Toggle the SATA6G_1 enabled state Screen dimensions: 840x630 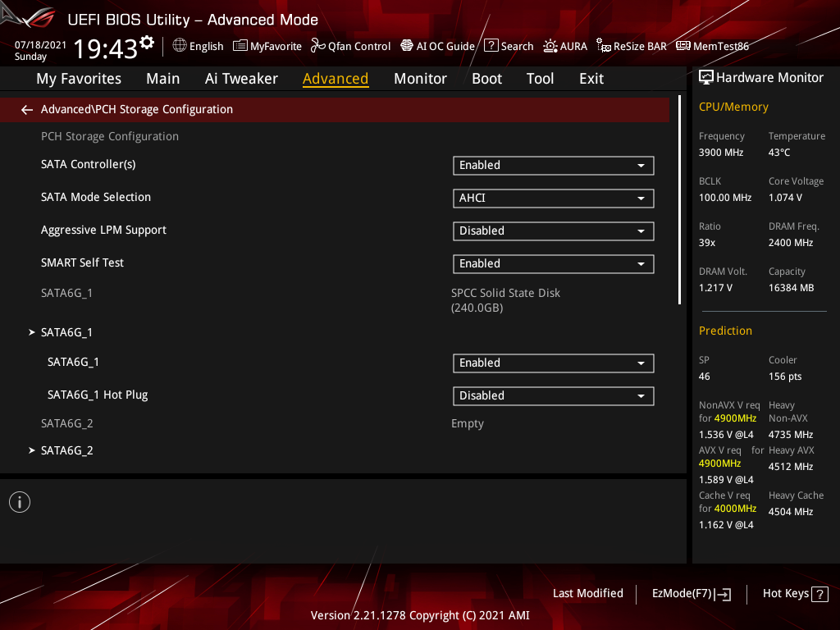tap(553, 363)
